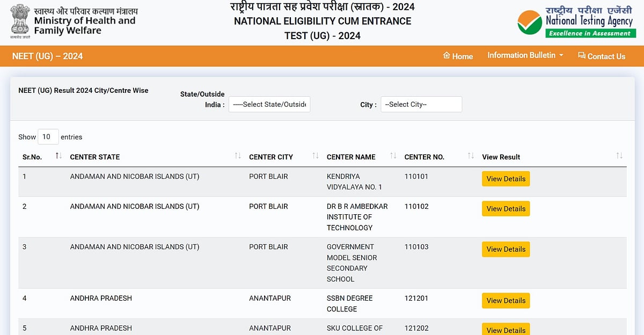The width and height of the screenshot is (644, 335).
Task: View Details for SSBN Degree College
Action: [x=506, y=301]
